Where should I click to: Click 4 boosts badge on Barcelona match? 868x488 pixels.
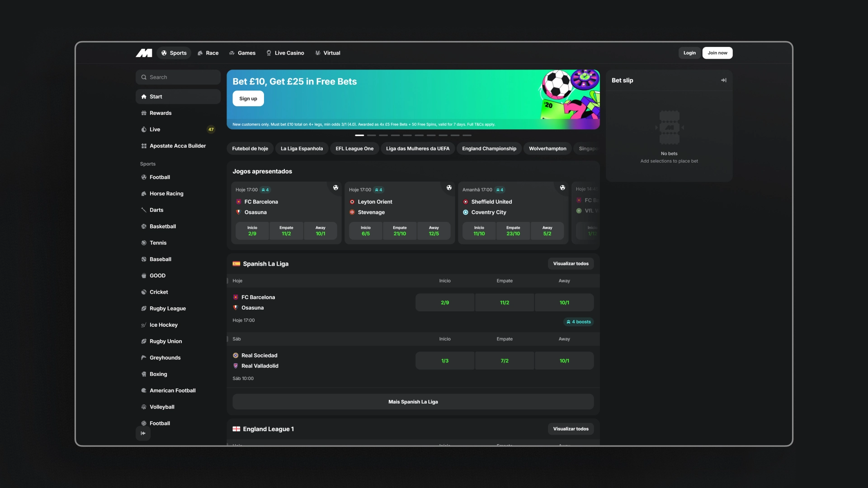click(x=579, y=322)
